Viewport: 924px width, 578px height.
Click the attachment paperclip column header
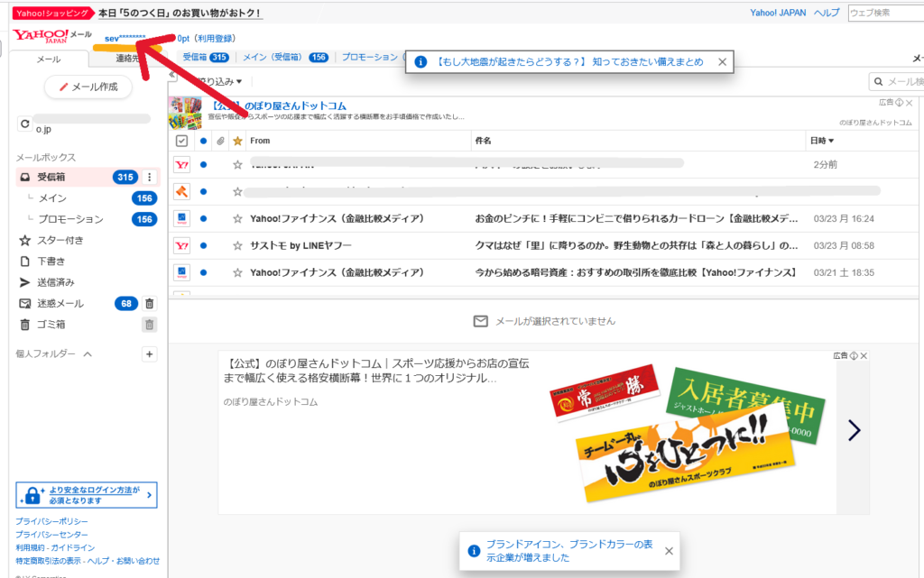220,141
